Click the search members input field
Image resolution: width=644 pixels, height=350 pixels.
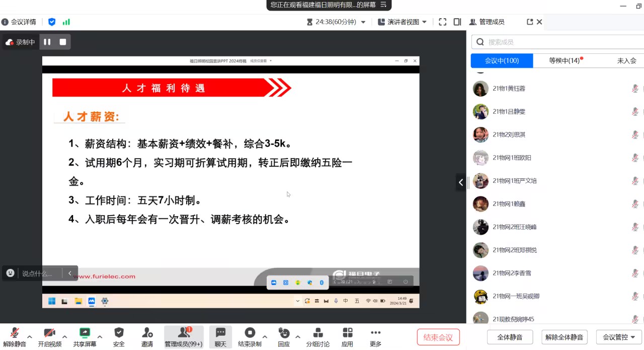(558, 42)
